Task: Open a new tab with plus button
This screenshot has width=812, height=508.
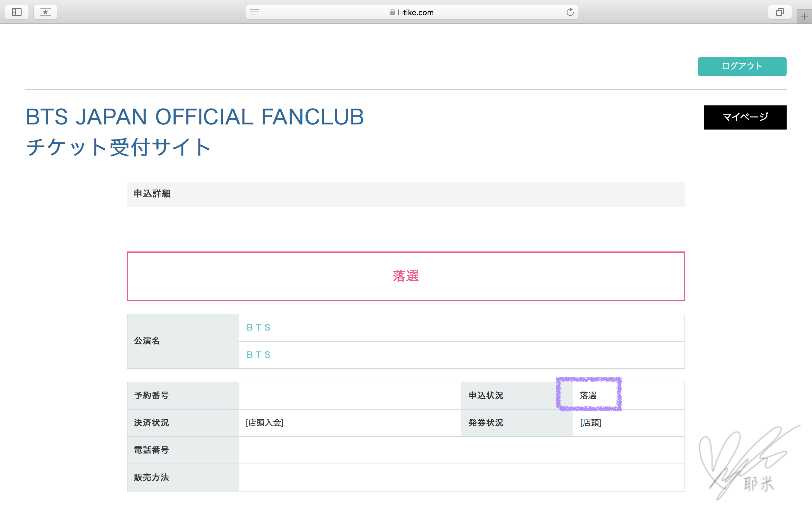Action: [804, 17]
